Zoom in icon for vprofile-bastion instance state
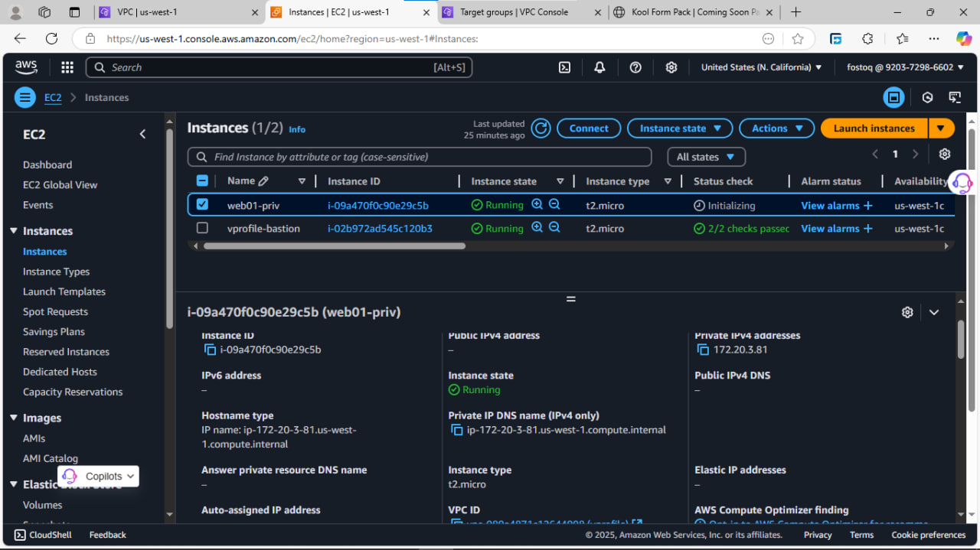980x550 pixels. [537, 228]
